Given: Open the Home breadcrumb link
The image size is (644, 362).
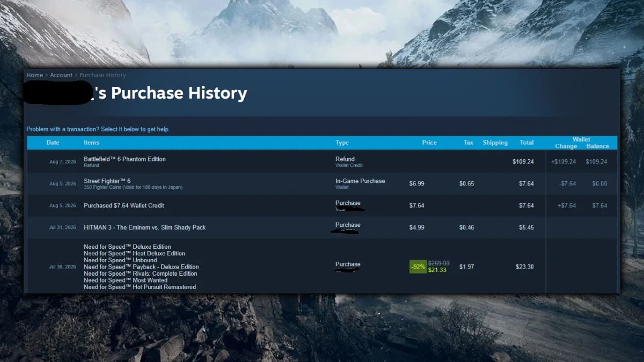Looking at the screenshot, I should pos(34,75).
